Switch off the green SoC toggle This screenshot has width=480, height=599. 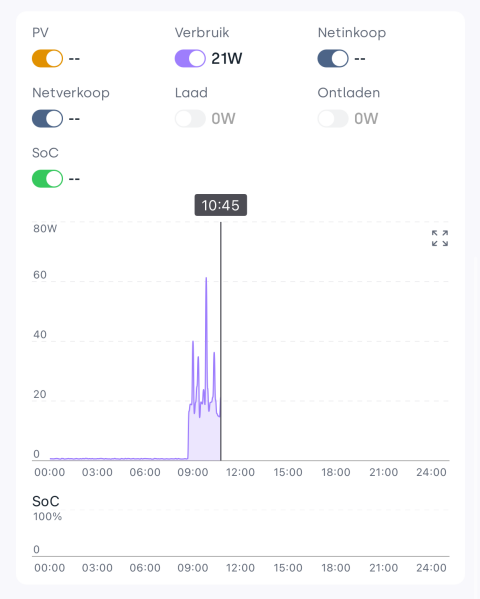tap(47, 179)
